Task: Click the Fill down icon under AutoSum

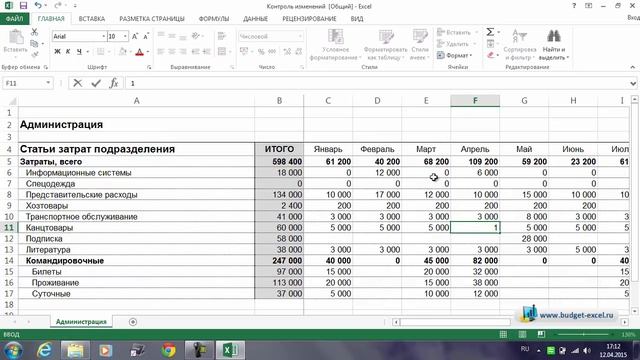Action: (491, 43)
